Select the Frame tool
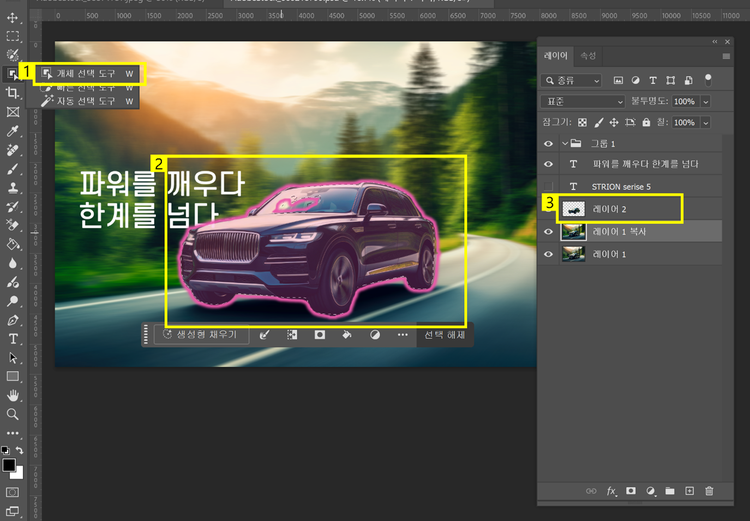Image resolution: width=750 pixels, height=521 pixels. pos(12,112)
